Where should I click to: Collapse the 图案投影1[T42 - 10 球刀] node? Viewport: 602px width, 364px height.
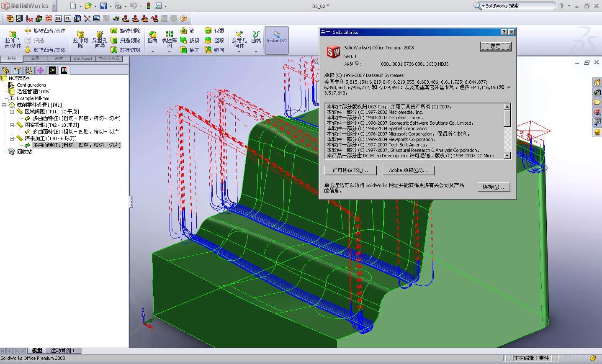click(x=12, y=125)
